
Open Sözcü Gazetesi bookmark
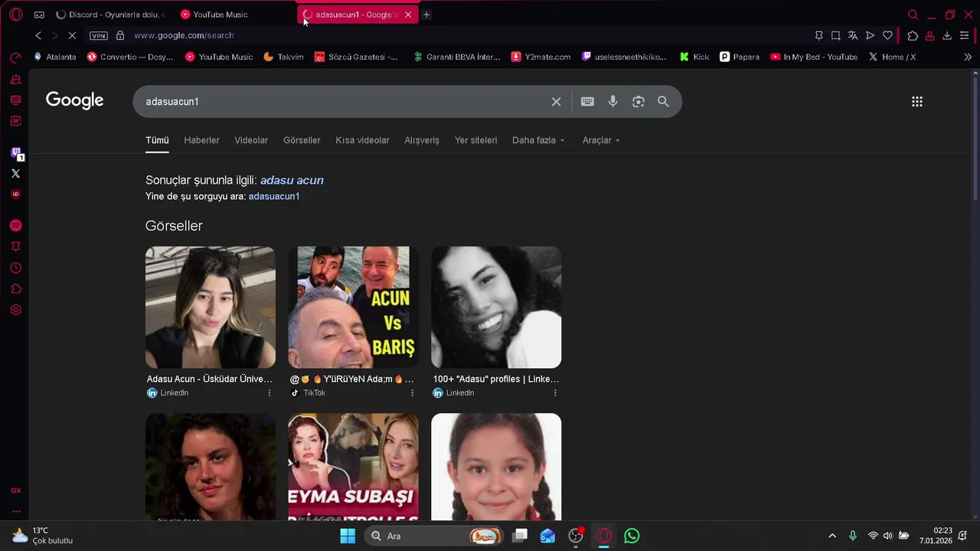tap(356, 57)
